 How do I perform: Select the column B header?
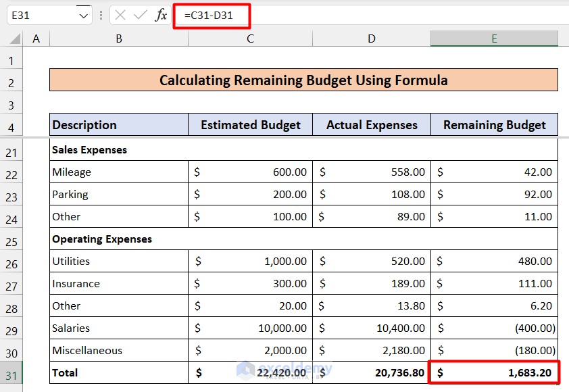point(119,39)
